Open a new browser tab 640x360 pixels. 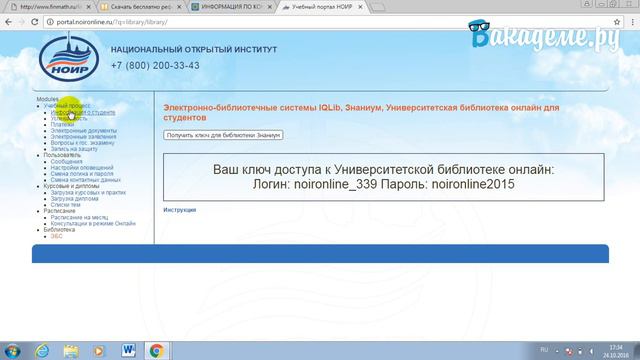378,7
